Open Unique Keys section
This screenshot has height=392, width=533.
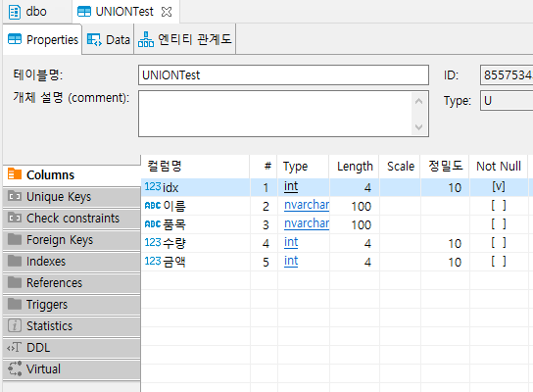point(72,197)
